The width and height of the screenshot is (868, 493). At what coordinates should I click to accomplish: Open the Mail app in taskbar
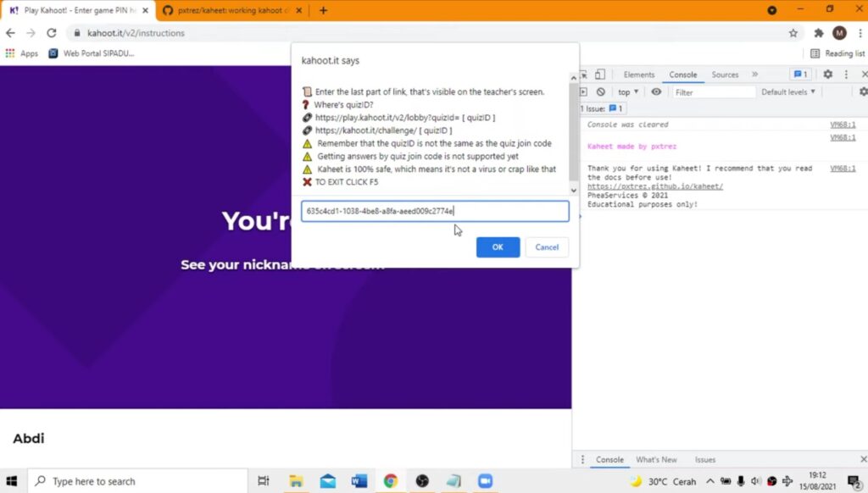coord(328,481)
